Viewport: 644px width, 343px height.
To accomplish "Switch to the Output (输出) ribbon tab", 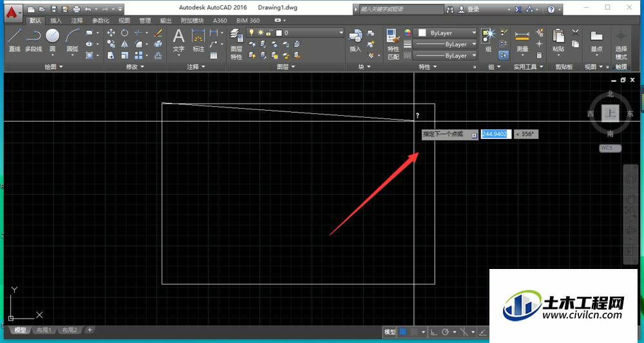I will pyautogui.click(x=166, y=21).
